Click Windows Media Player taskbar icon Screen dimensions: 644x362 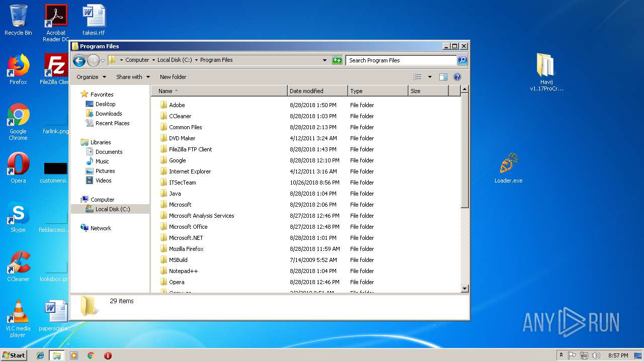click(x=74, y=355)
